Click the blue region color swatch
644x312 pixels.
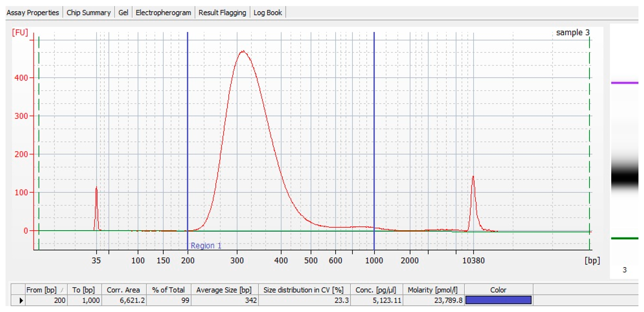coord(498,300)
